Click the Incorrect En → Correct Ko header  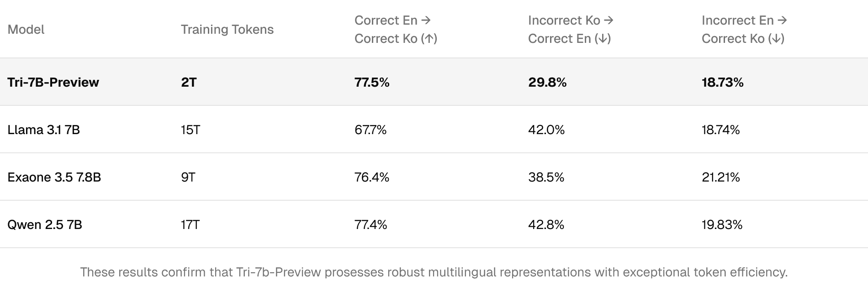pyautogui.click(x=744, y=30)
